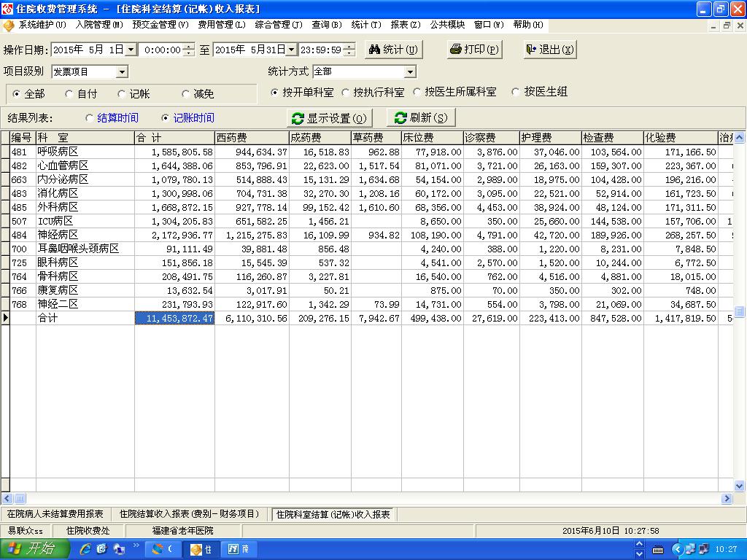Click refresh arrows icon on 显示设置 button

(x=298, y=118)
